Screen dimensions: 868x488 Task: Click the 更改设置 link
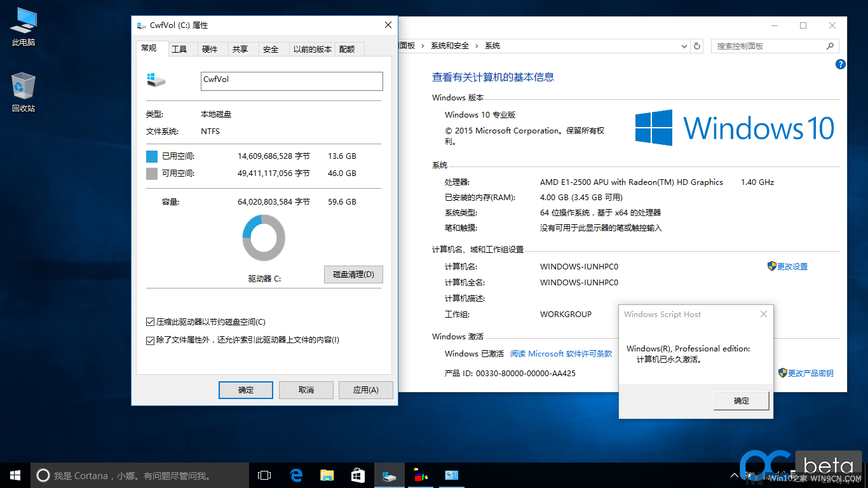[792, 267]
